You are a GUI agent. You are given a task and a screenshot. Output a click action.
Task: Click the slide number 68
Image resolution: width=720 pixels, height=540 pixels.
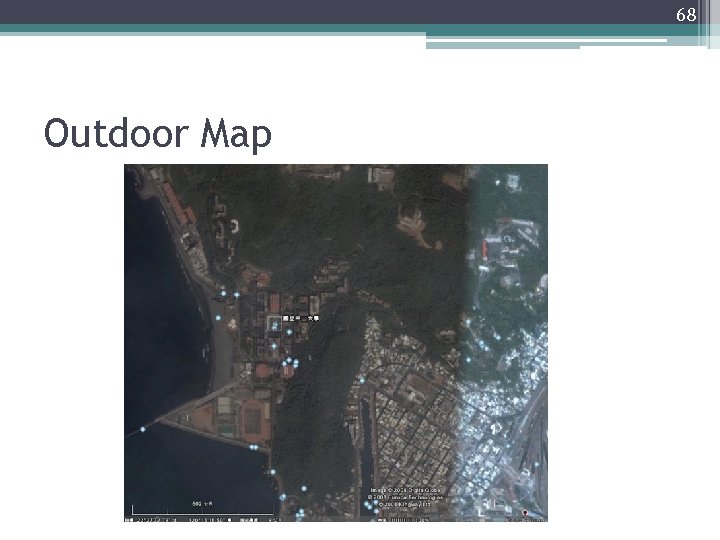(686, 15)
